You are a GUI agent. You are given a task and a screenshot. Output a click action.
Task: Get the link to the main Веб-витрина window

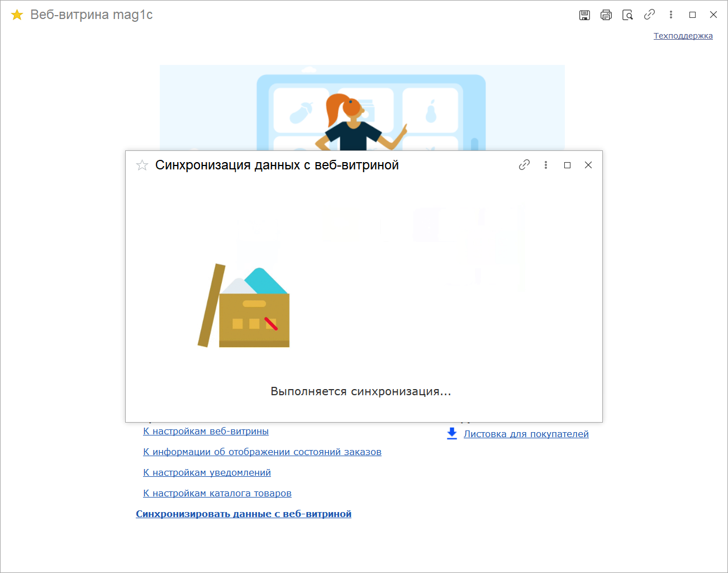pos(649,15)
